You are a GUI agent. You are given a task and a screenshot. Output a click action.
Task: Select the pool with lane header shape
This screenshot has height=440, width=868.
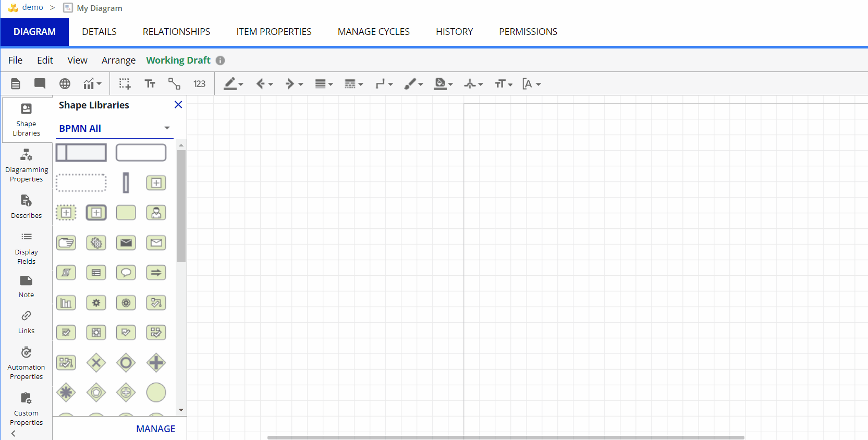[81, 153]
